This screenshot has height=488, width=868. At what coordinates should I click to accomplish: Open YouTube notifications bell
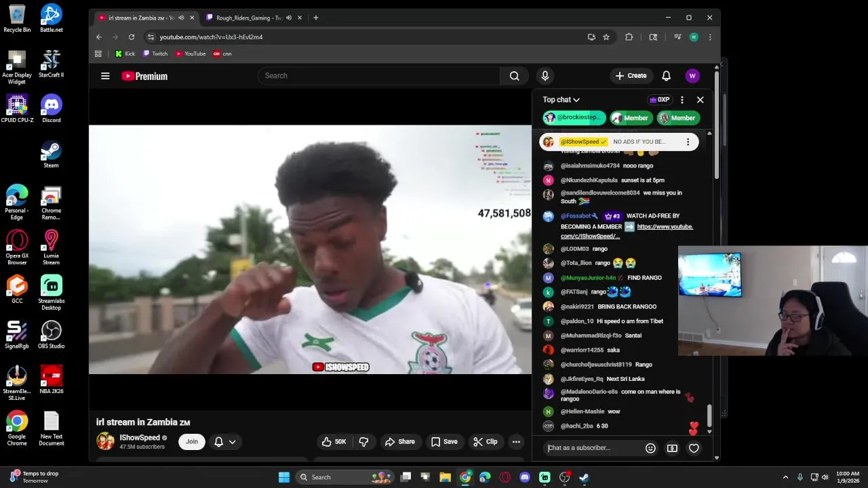pos(666,76)
